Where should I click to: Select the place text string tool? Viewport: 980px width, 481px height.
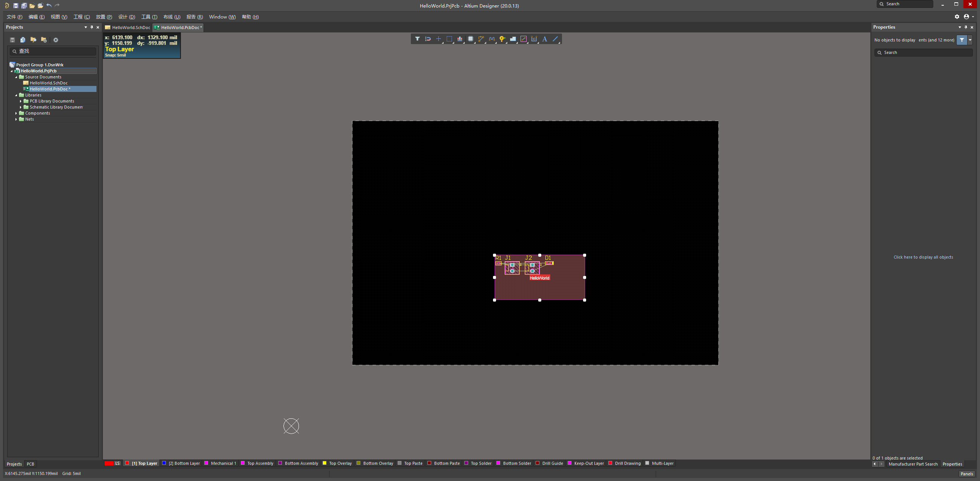pos(545,39)
